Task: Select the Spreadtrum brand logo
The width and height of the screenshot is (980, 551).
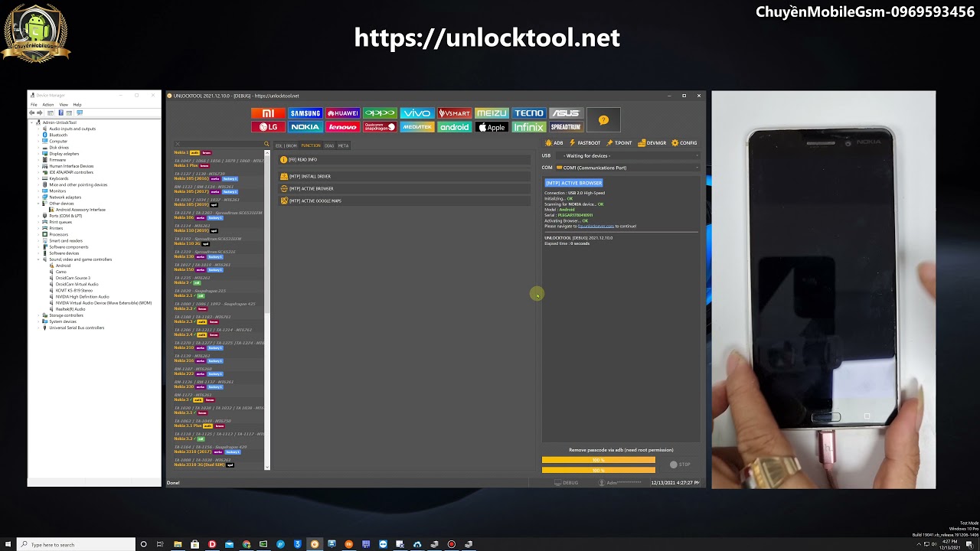Action: [x=566, y=127]
